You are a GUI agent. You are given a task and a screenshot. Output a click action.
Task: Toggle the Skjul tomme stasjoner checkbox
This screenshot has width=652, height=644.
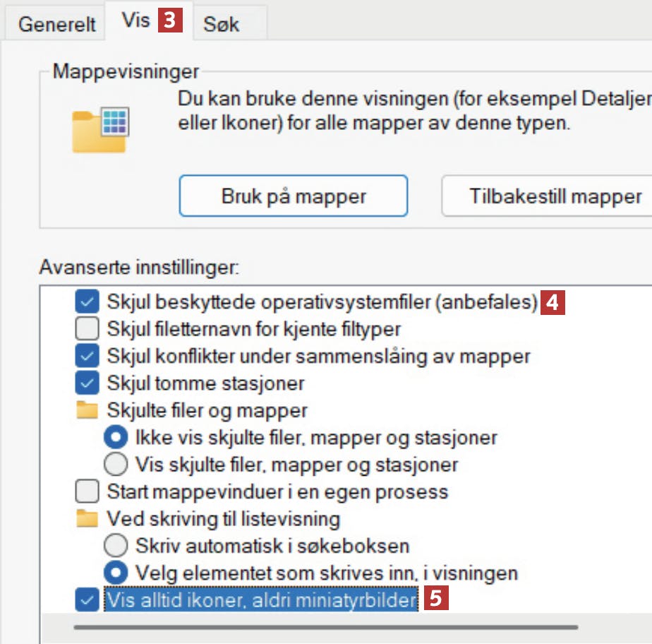coord(87,383)
